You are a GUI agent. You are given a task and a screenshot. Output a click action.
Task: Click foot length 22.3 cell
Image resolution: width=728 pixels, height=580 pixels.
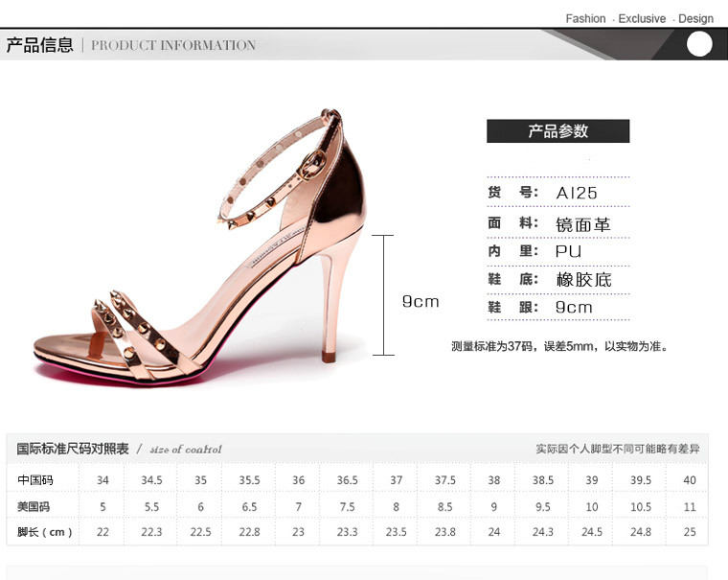point(151,532)
